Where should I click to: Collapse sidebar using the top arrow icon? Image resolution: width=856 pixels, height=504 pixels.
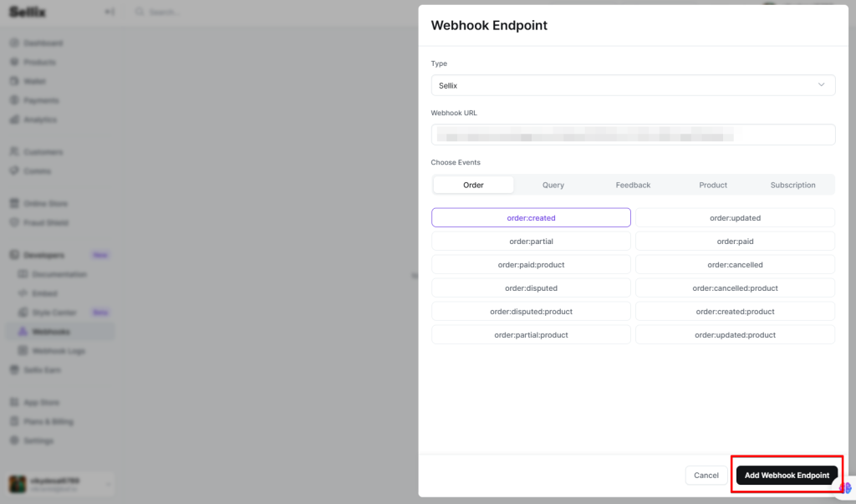110,12
